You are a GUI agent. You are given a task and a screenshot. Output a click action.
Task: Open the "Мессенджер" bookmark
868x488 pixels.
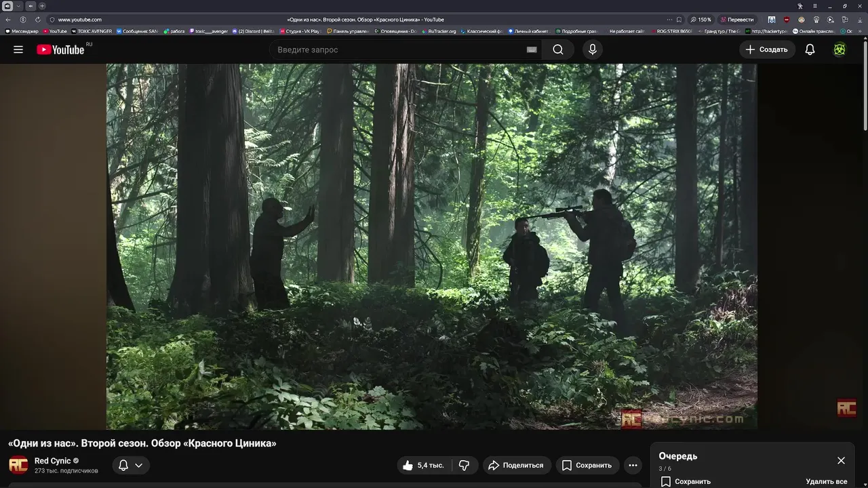point(22,31)
